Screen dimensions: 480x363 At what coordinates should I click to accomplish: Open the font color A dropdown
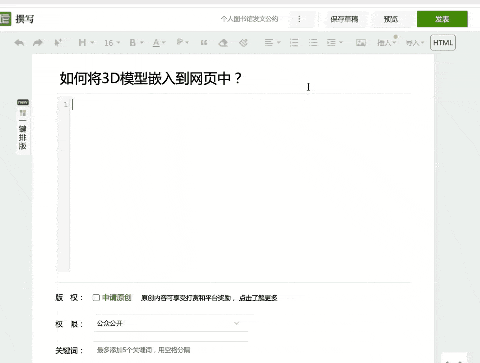coord(159,43)
